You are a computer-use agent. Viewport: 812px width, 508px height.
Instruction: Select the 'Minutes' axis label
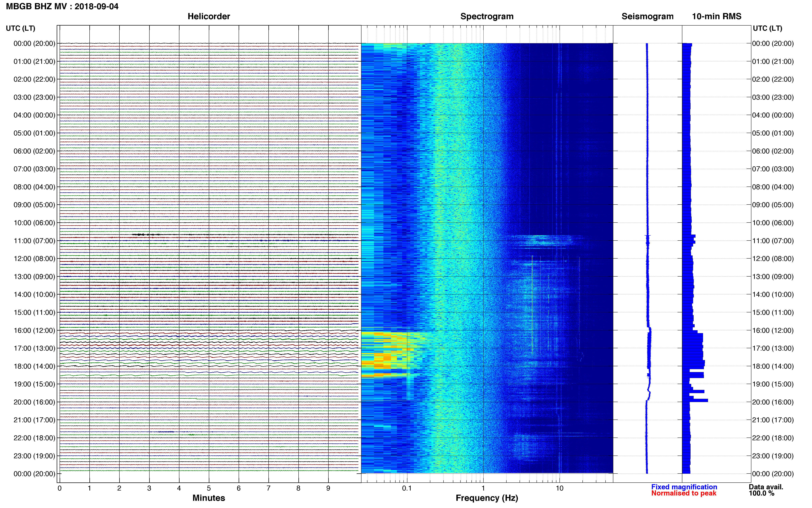point(208,498)
